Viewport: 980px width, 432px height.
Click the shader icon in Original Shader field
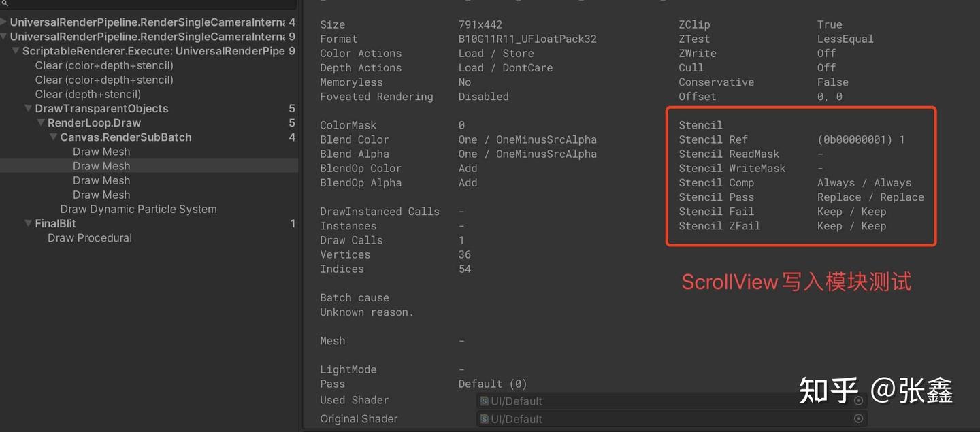coord(485,419)
